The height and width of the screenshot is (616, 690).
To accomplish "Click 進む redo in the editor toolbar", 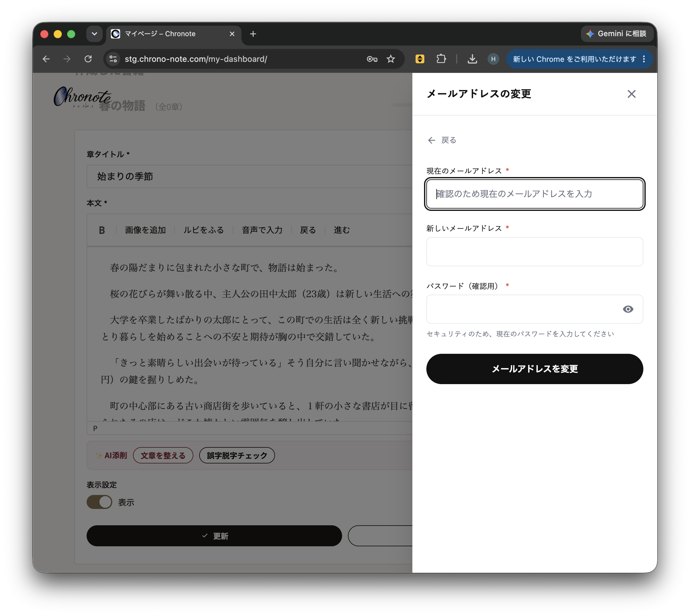I will coord(342,230).
